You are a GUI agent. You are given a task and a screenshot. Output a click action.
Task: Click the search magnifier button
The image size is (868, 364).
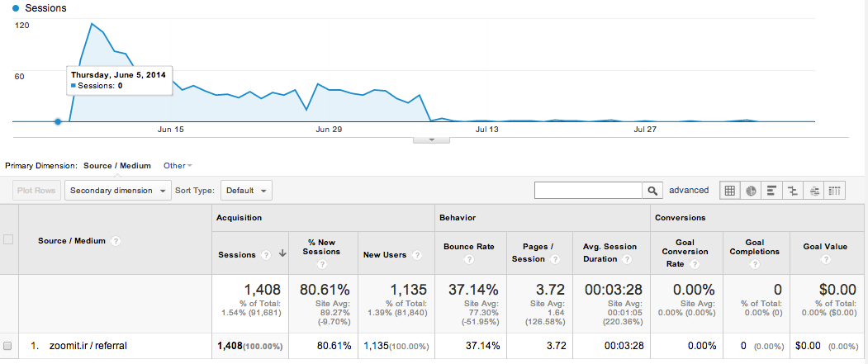point(652,191)
